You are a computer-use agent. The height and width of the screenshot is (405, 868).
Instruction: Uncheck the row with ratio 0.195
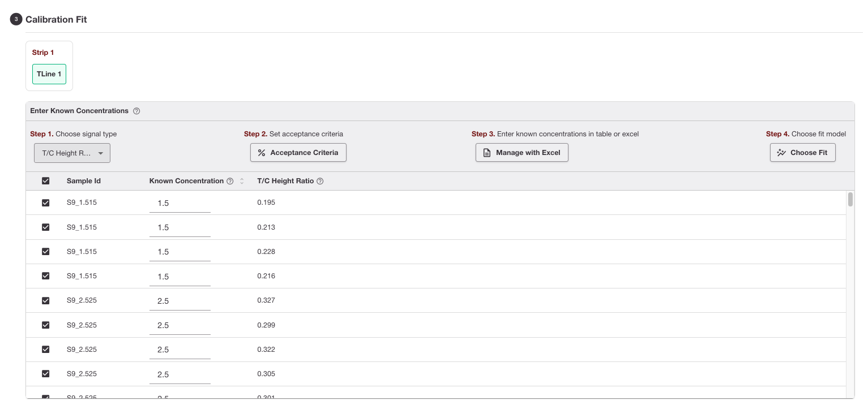coord(46,202)
